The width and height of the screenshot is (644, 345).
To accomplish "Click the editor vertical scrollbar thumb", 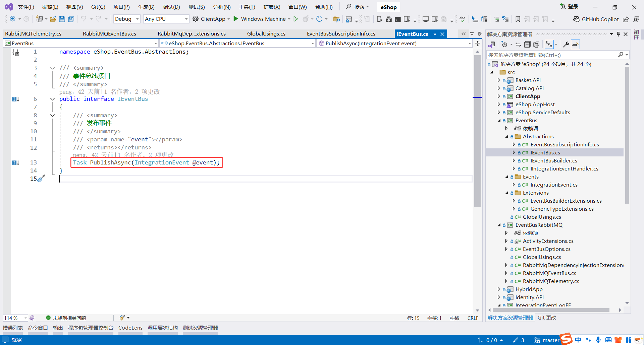I will coord(478,131).
